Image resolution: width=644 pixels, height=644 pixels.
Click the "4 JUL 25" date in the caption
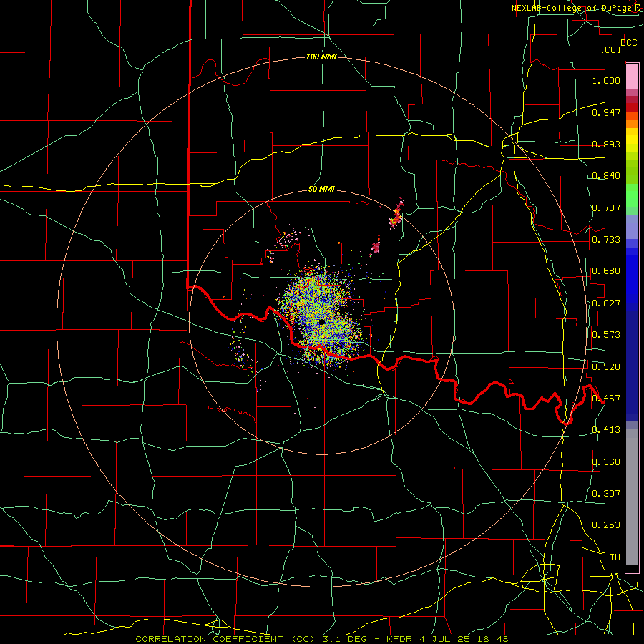[447, 639]
